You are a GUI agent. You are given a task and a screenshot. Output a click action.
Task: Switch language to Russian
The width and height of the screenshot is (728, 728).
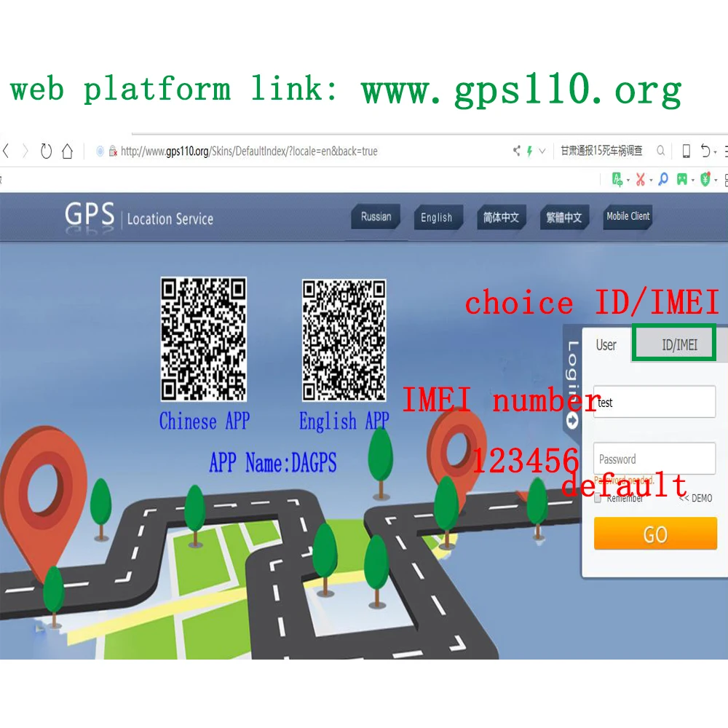click(x=376, y=217)
